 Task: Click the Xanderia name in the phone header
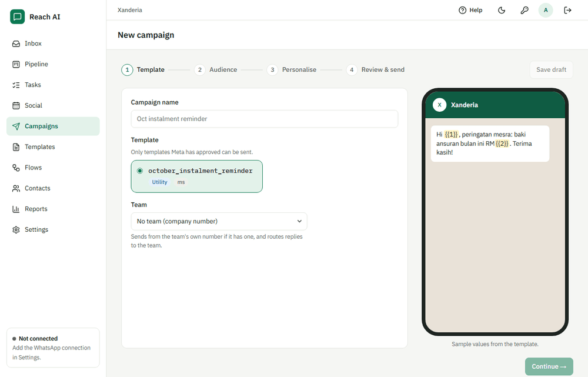465,105
